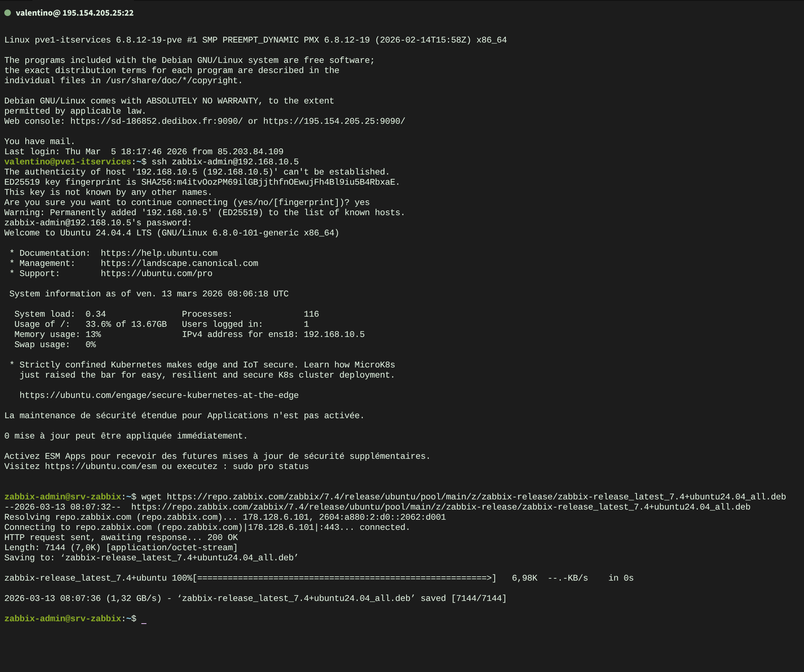Click the "You have mail." message
Image resolution: width=804 pixels, height=672 pixels.
coord(39,141)
